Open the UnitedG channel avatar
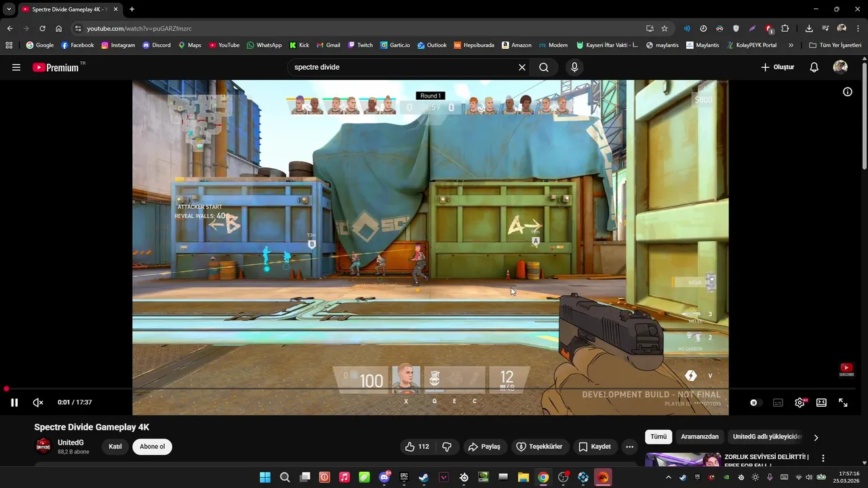868x488 pixels. pyautogui.click(x=43, y=446)
